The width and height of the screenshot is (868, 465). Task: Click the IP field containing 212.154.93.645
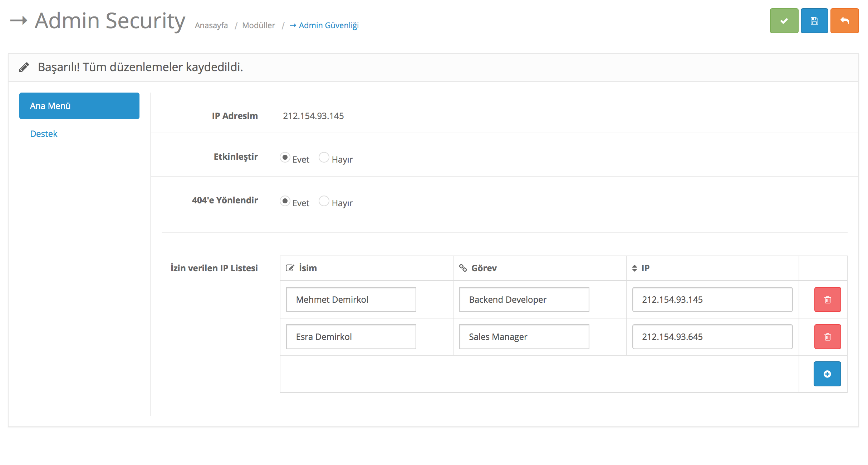(712, 337)
